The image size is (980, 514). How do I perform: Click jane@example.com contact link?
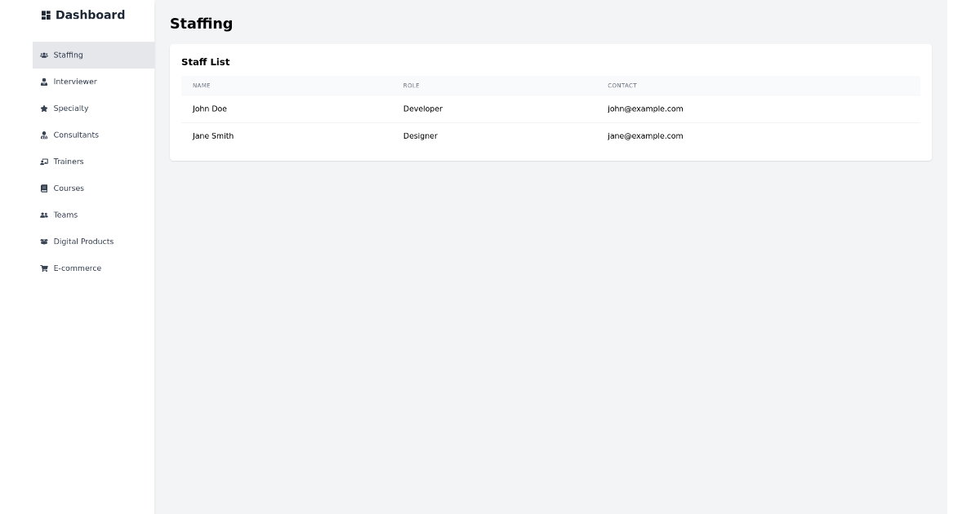click(644, 135)
